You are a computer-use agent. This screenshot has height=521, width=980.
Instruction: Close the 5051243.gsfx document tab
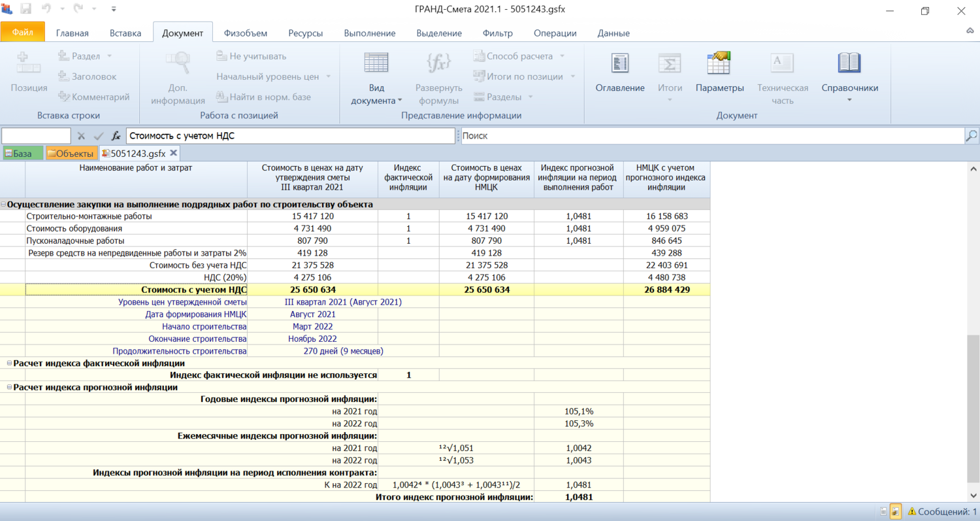coord(173,153)
